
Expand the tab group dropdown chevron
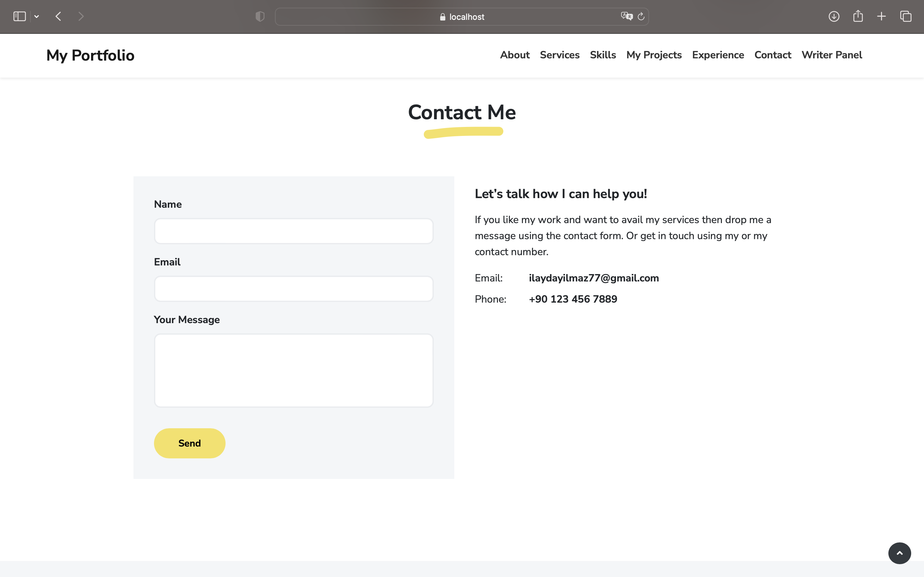coord(37,16)
